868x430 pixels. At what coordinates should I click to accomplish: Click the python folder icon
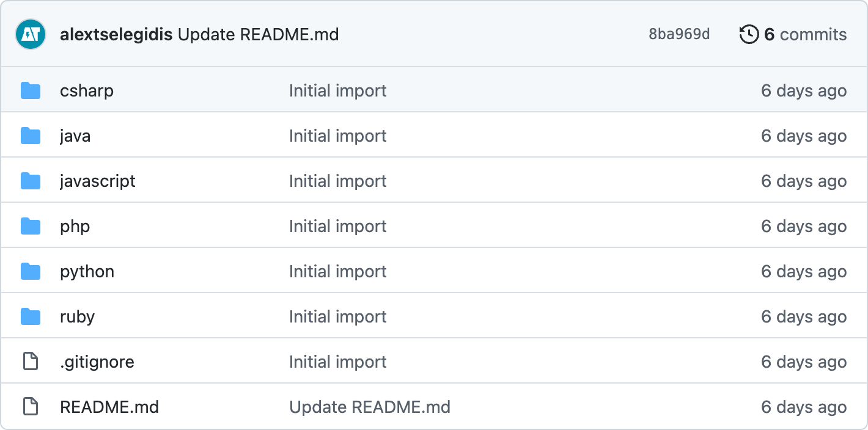pos(31,272)
